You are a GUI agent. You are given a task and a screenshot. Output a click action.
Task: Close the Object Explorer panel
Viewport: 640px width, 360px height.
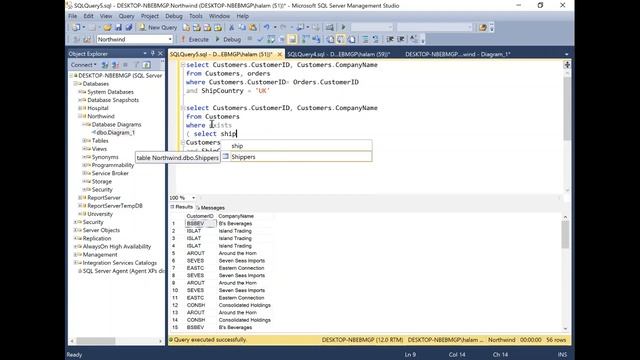tap(160, 53)
